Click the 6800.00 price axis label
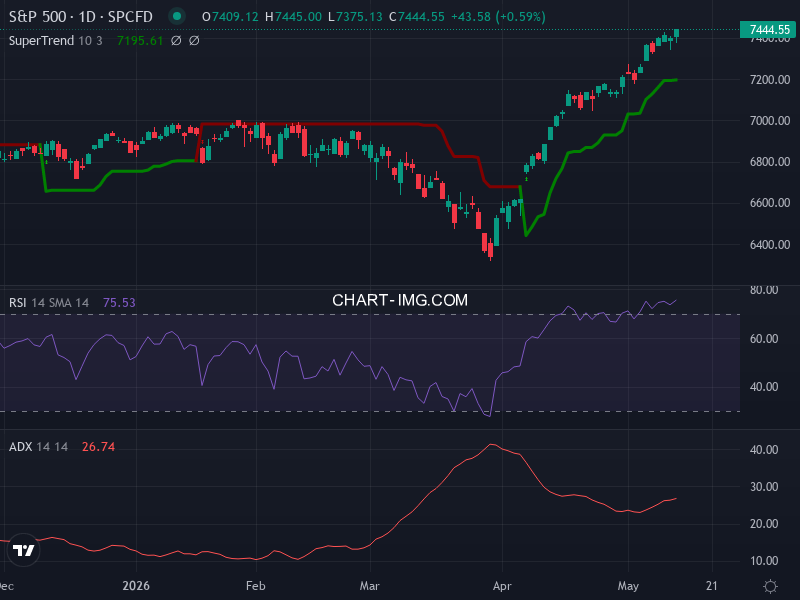800x600 pixels. coord(770,162)
